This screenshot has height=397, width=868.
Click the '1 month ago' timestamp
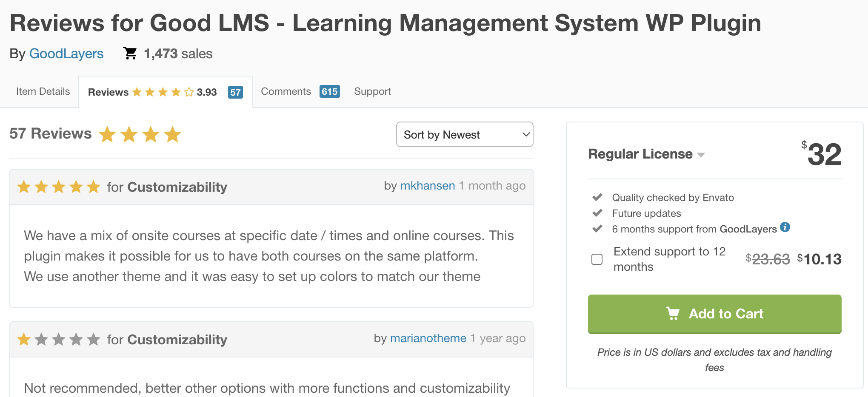492,186
